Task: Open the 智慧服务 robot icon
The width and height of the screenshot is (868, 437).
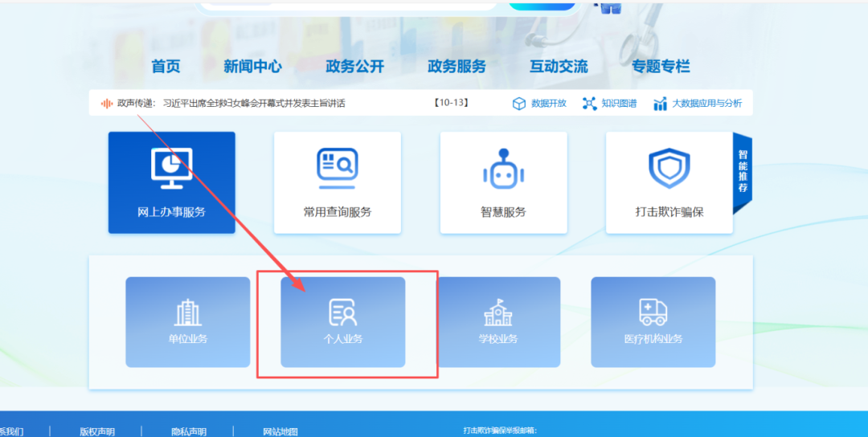Action: tap(503, 169)
